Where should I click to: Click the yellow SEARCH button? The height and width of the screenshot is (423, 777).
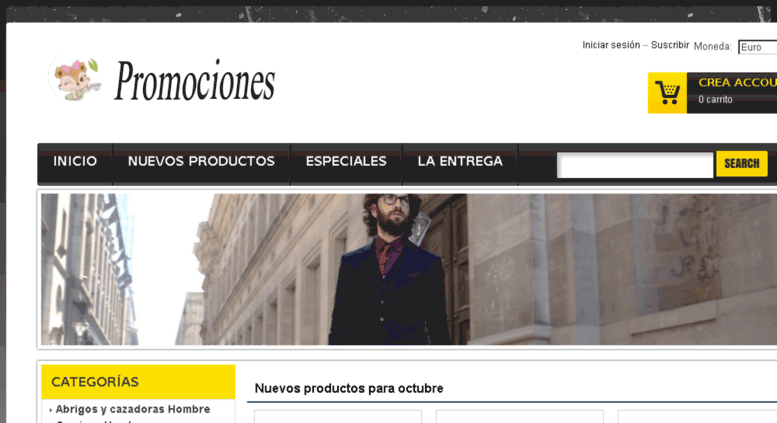741,163
